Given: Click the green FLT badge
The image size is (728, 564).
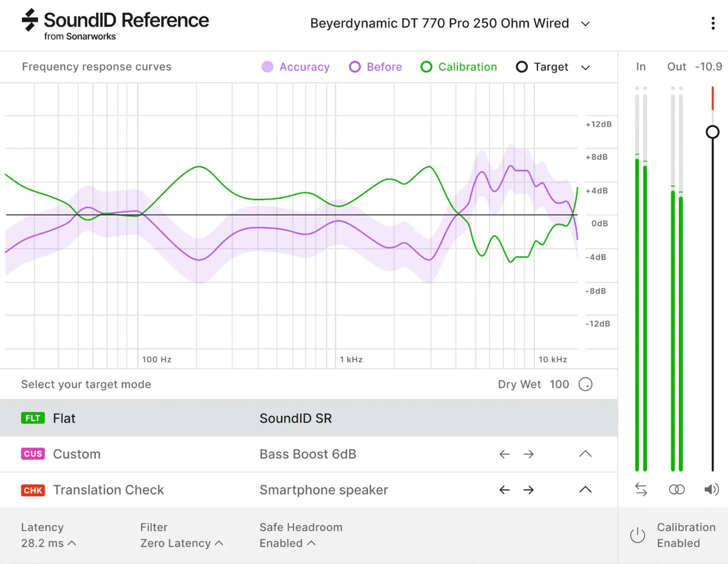Looking at the screenshot, I should click(33, 418).
